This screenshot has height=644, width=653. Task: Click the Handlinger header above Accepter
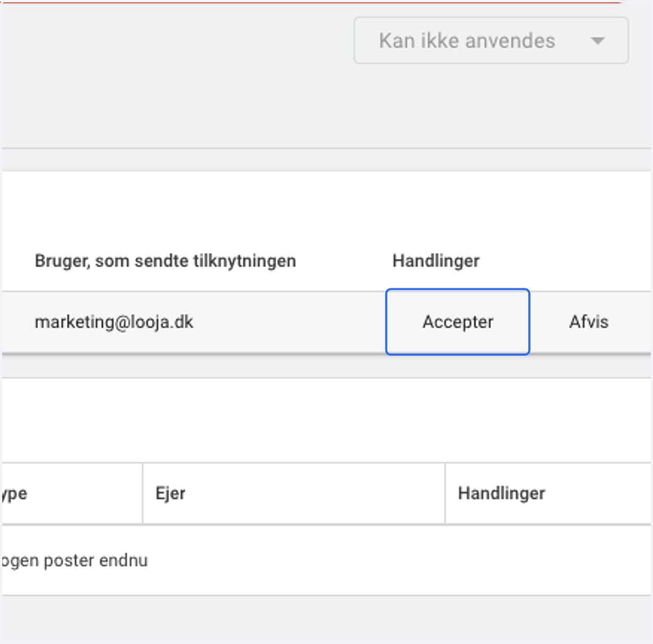(436, 261)
